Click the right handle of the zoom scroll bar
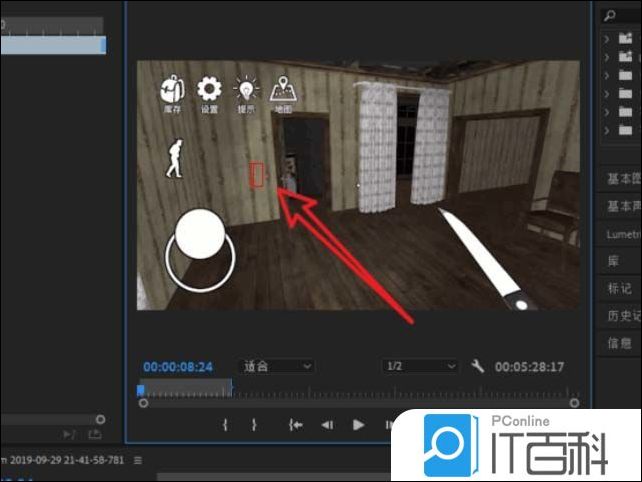The height and width of the screenshot is (482, 642). tap(573, 403)
